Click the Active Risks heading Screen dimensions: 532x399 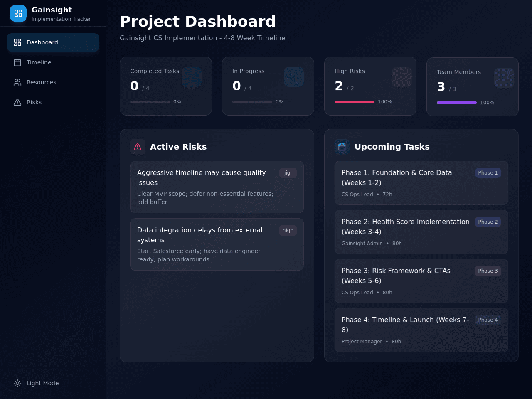click(178, 147)
